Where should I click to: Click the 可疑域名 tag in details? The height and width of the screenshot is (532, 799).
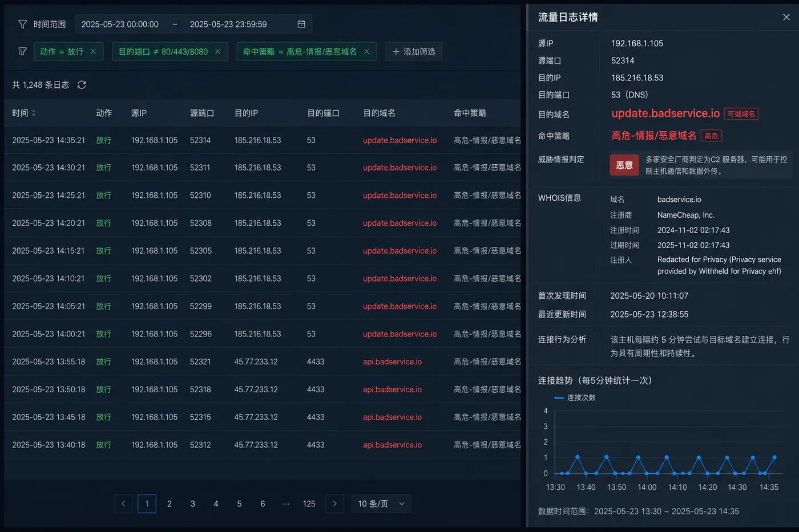click(x=741, y=114)
